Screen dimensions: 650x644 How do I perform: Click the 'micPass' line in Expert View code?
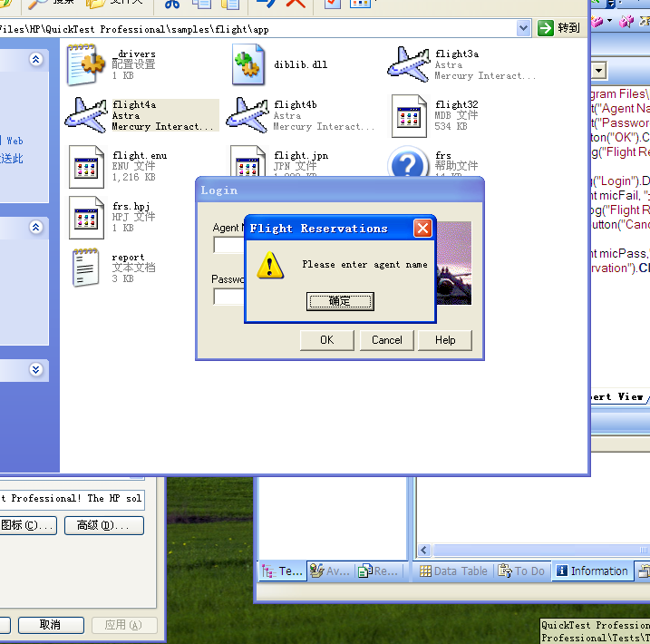click(x=621, y=253)
